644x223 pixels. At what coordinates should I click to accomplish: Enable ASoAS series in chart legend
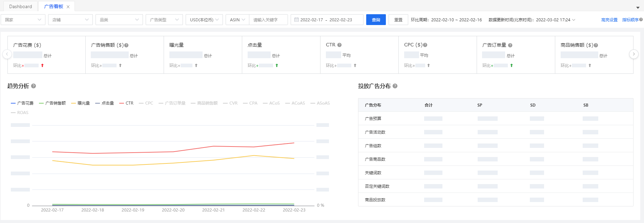[320, 103]
